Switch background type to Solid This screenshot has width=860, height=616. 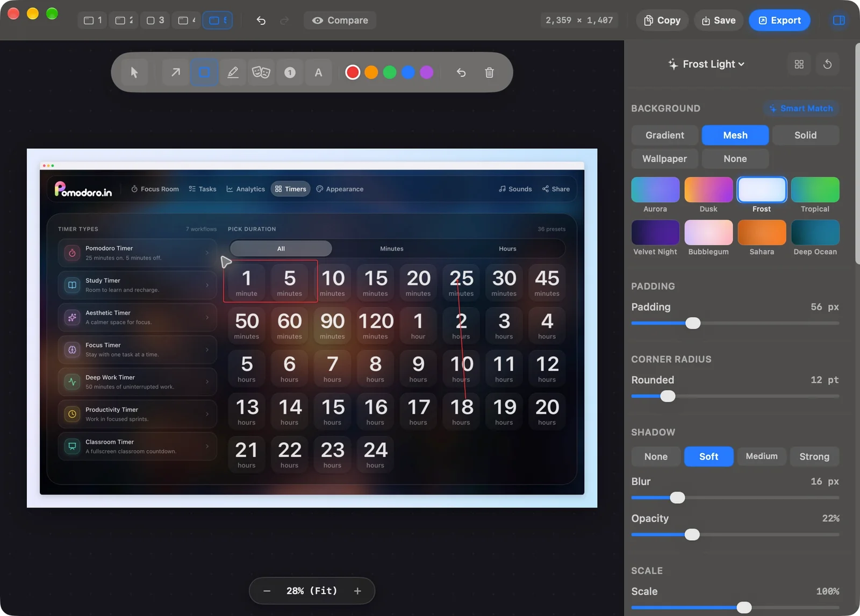pos(805,135)
